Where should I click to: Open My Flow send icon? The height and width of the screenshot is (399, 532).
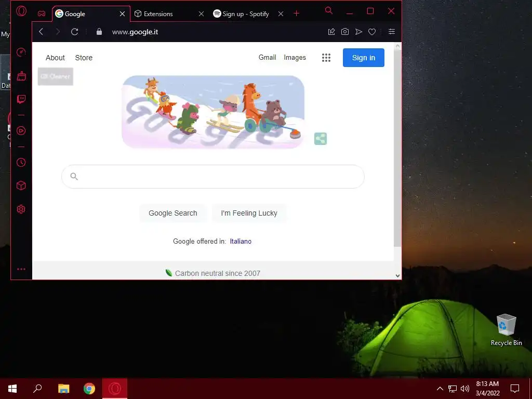[x=358, y=32]
